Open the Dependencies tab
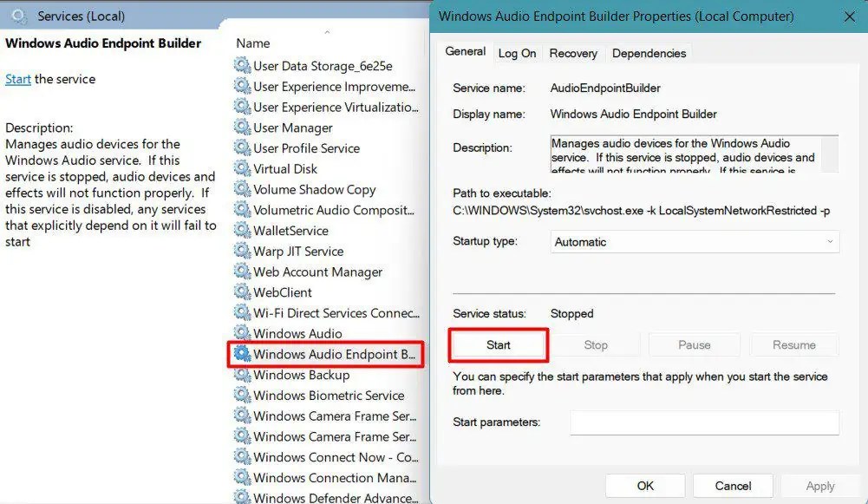This screenshot has height=504, width=868. (649, 53)
